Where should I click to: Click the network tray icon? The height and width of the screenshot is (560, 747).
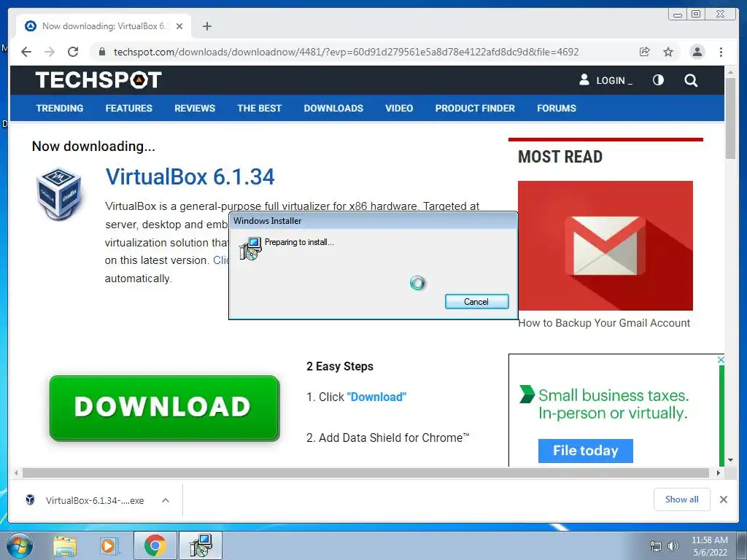tap(657, 546)
